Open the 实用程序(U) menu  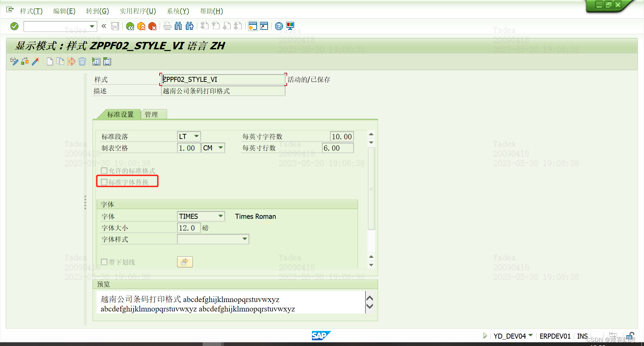[x=138, y=11]
